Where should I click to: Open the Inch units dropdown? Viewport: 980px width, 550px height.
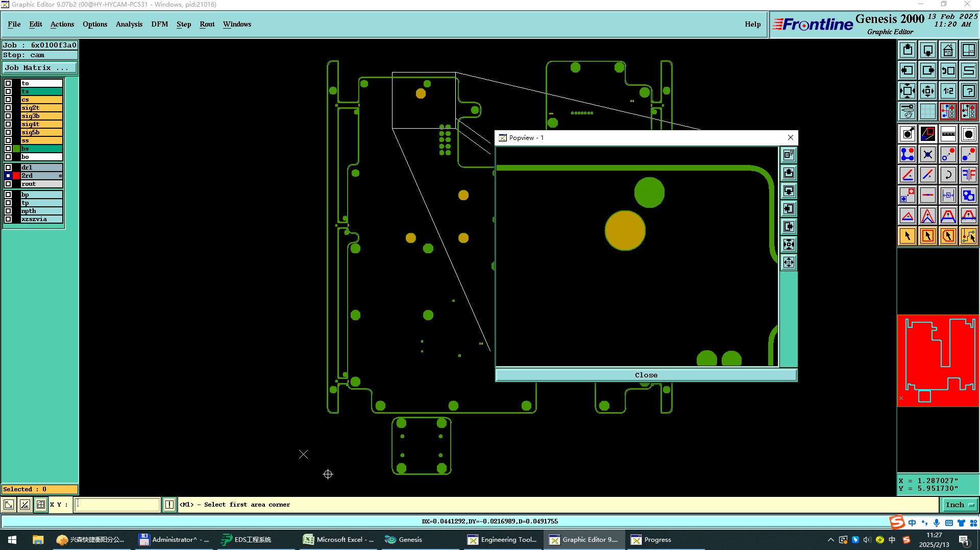click(959, 505)
